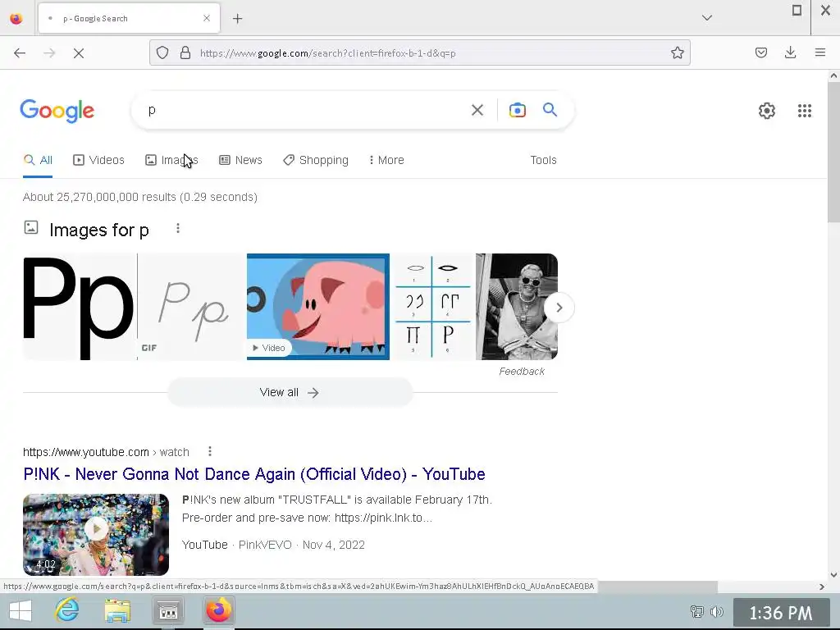
Task: Open the pink pig video thumbnail
Action: point(318,307)
